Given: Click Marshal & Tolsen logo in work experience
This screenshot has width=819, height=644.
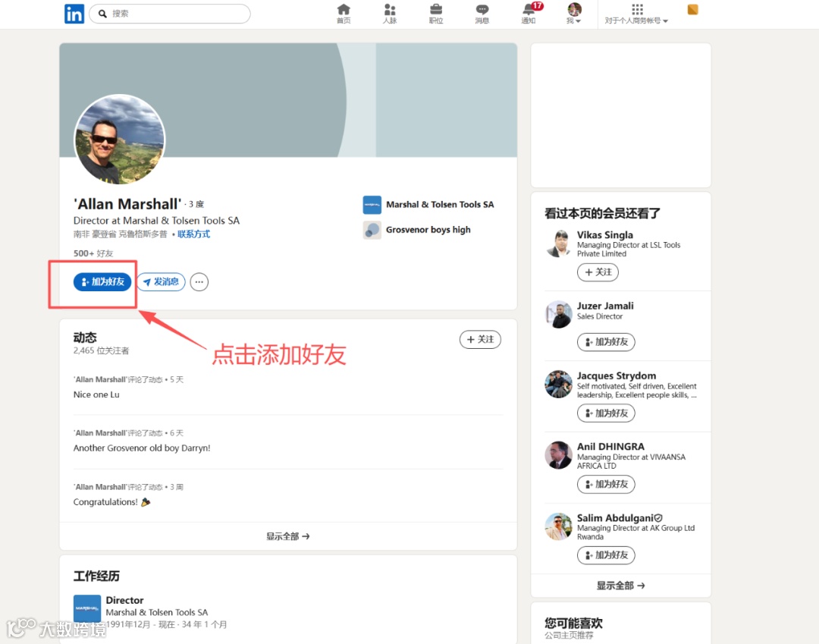Looking at the screenshot, I should click(x=87, y=608).
